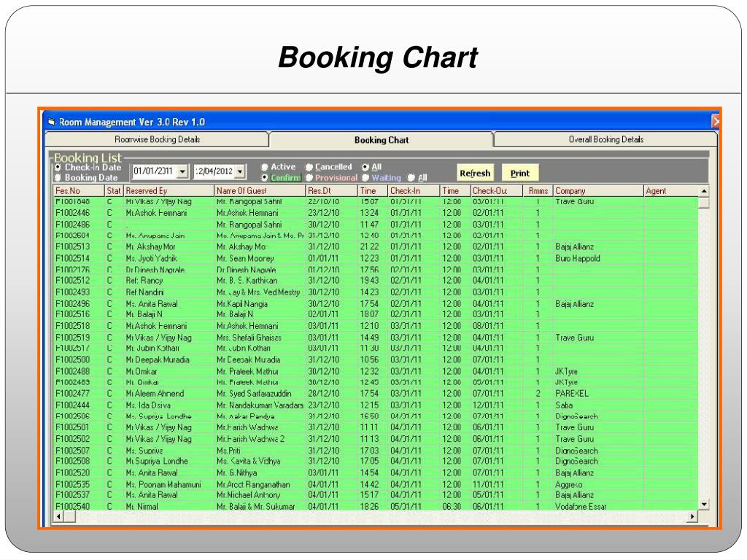Select reserved by Ms. Poonam Mahamuni
This screenshot has width=747, height=560.
click(x=163, y=485)
